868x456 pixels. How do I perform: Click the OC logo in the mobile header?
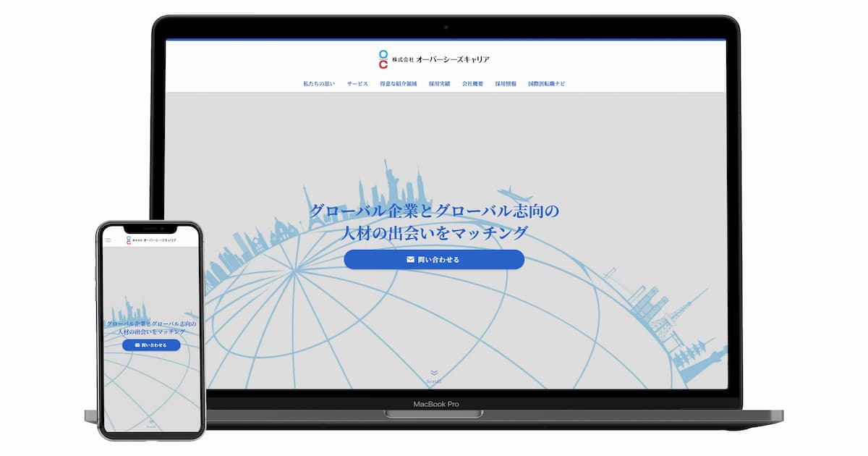(129, 240)
